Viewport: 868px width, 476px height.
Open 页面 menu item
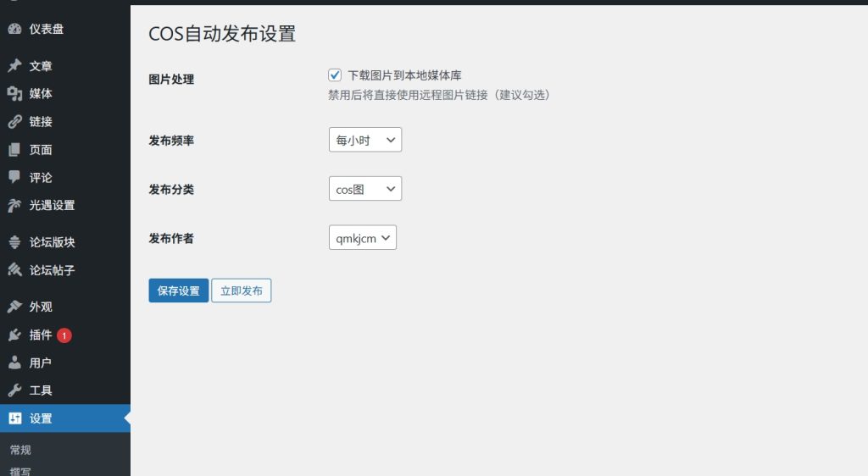(64, 149)
